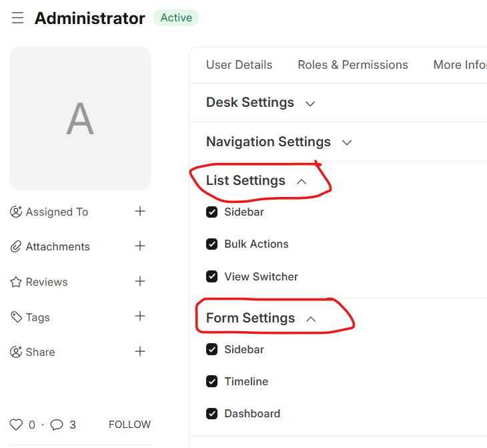Toggle the Dashboard checkbox

212,414
